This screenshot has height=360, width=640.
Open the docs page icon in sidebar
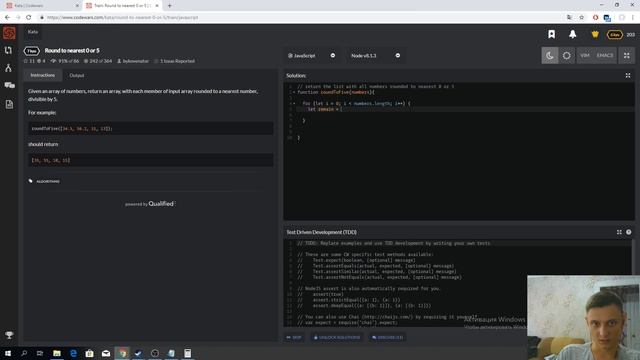[x=9, y=104]
